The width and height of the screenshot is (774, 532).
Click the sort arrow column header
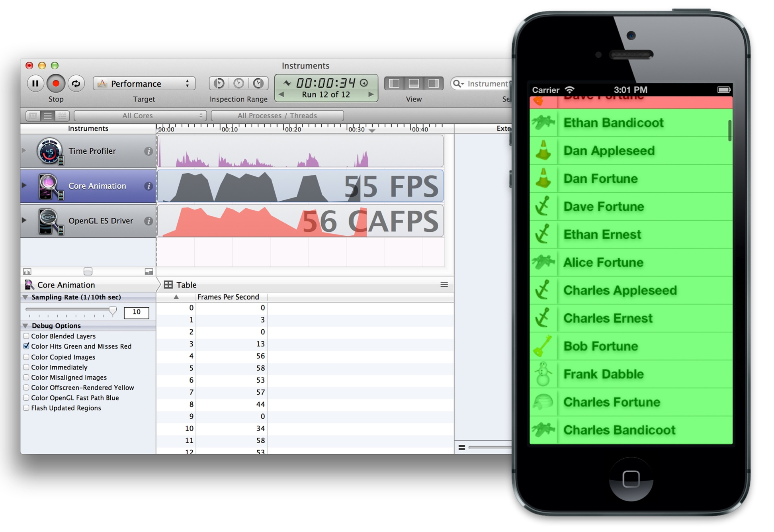click(x=176, y=297)
